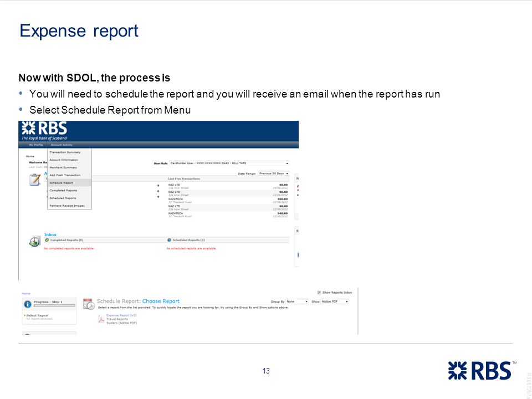The height and width of the screenshot is (399, 532).
Task: Open the Date Range dropdown
Action: point(273,173)
